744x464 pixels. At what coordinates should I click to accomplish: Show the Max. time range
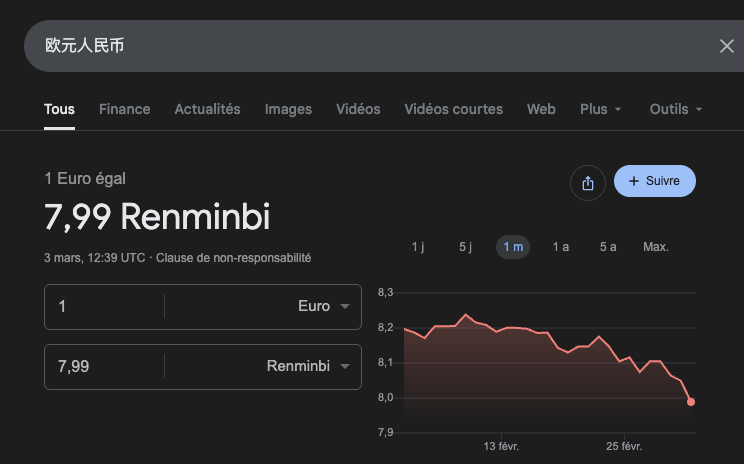click(656, 247)
